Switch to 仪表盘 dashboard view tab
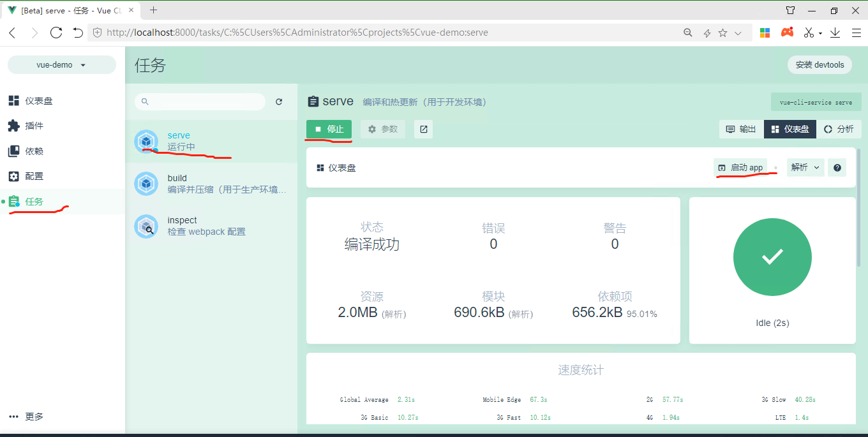868x437 pixels. pos(790,129)
